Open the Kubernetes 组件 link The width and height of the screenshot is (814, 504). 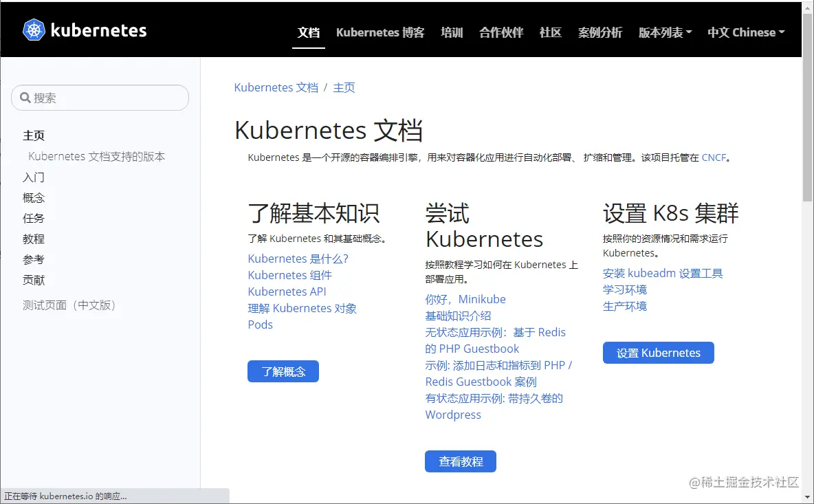point(289,275)
